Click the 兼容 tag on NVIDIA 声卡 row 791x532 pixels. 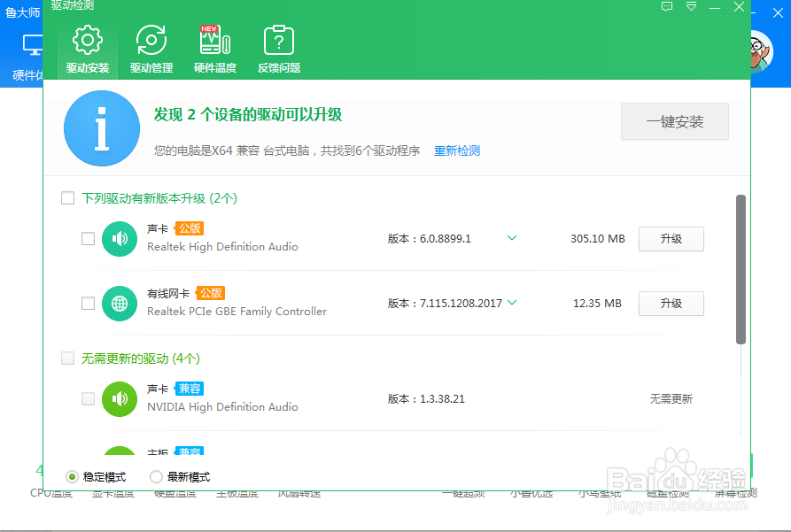click(x=190, y=389)
